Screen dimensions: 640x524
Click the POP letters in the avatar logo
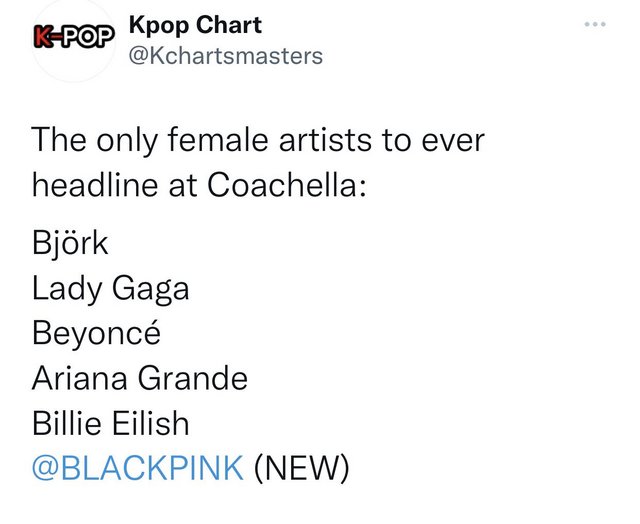pos(89,37)
